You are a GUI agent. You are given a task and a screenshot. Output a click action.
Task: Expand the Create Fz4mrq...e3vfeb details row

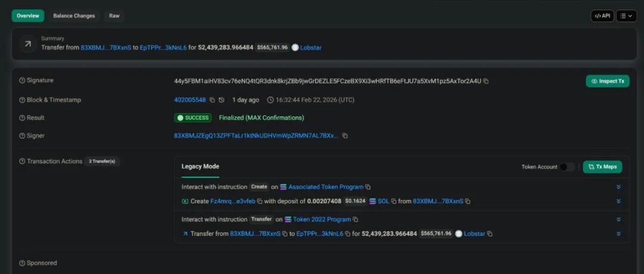(618, 202)
